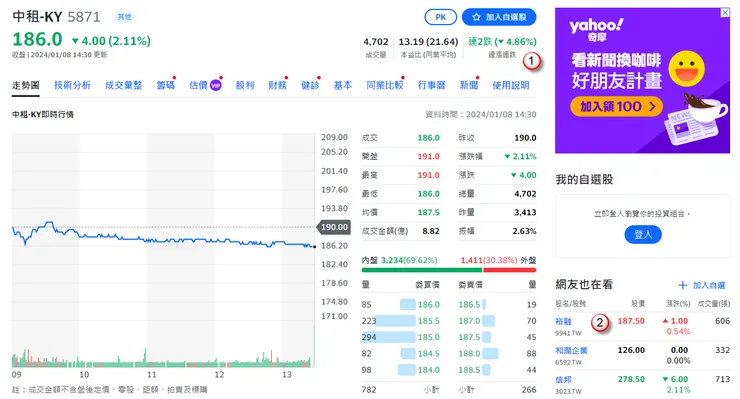Click 加入領100 button in the ad

tap(616, 107)
